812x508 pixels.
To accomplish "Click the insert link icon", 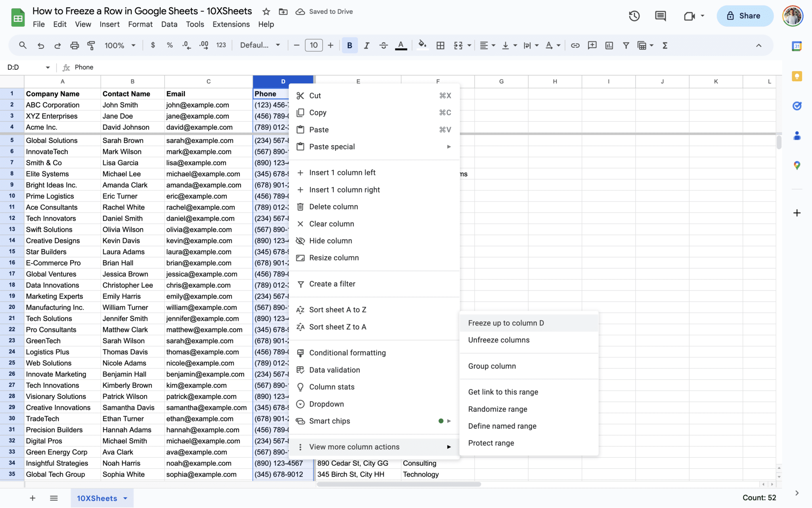I will tap(575, 45).
